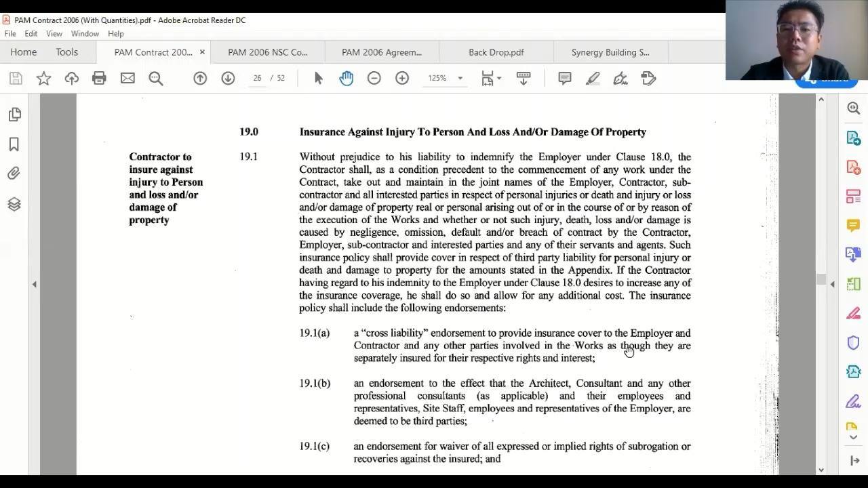Viewport: 868px width, 488px height.
Task: Open the Edit PDF tool in right pane
Action: [853, 197]
